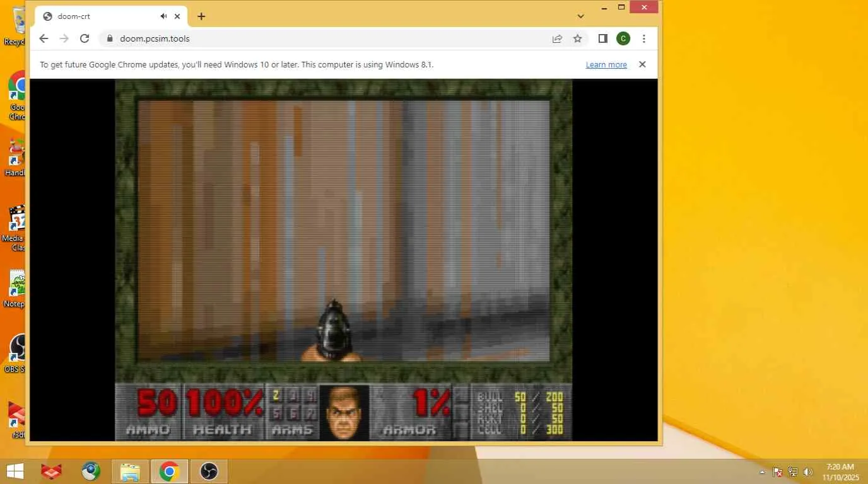The image size is (868, 484).
Task: Select the OBS Studio desktop shortcut
Action: (15, 354)
